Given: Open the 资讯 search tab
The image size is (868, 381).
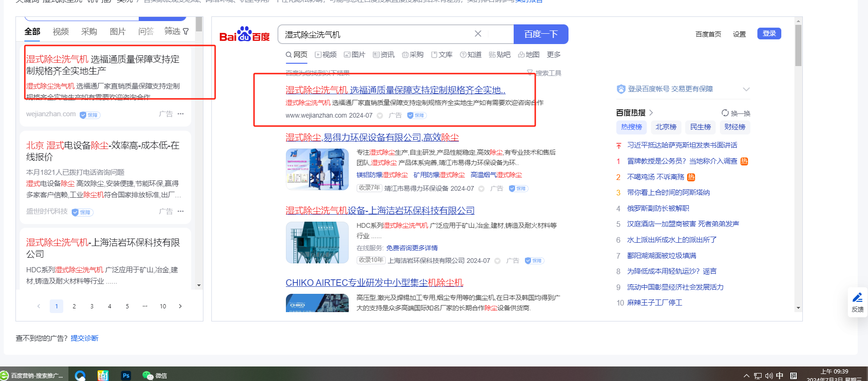Looking at the screenshot, I should pyautogui.click(x=384, y=55).
